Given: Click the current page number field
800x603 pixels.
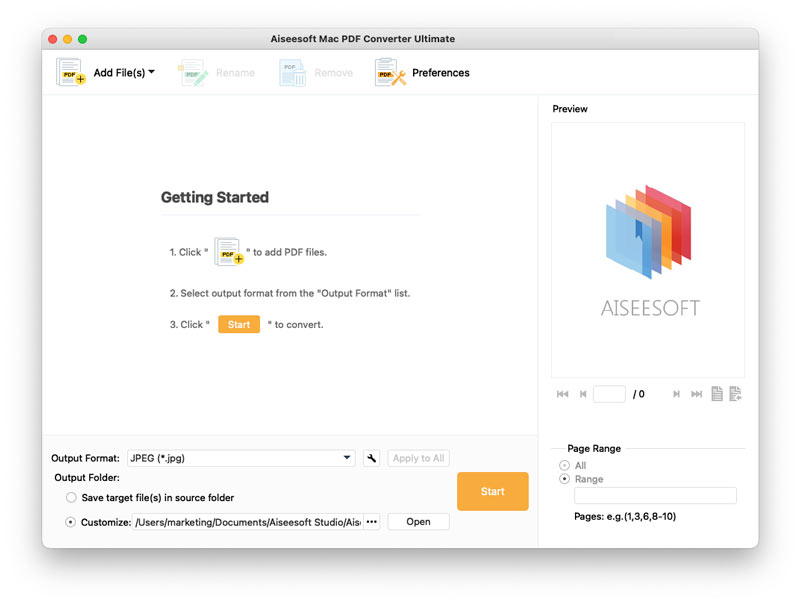Looking at the screenshot, I should (609, 394).
